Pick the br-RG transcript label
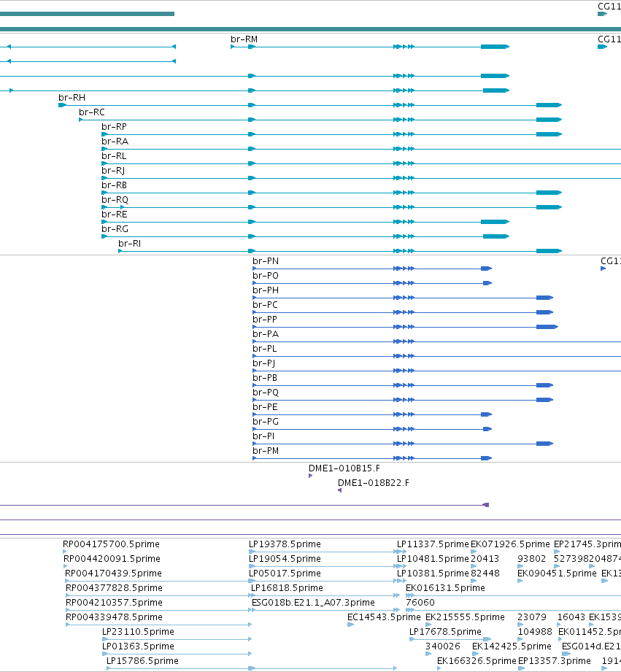621x672 pixels. [x=115, y=229]
